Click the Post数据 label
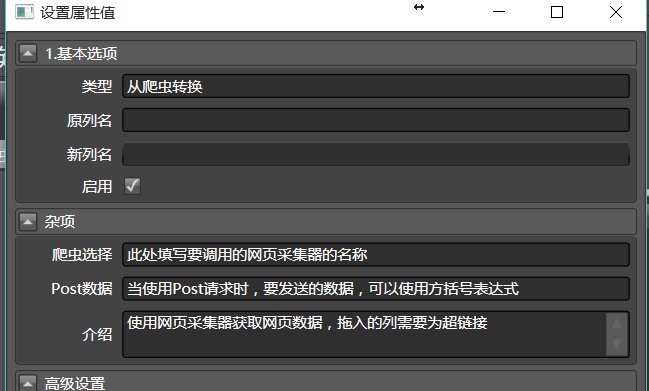The height and width of the screenshot is (391, 649). click(x=82, y=289)
